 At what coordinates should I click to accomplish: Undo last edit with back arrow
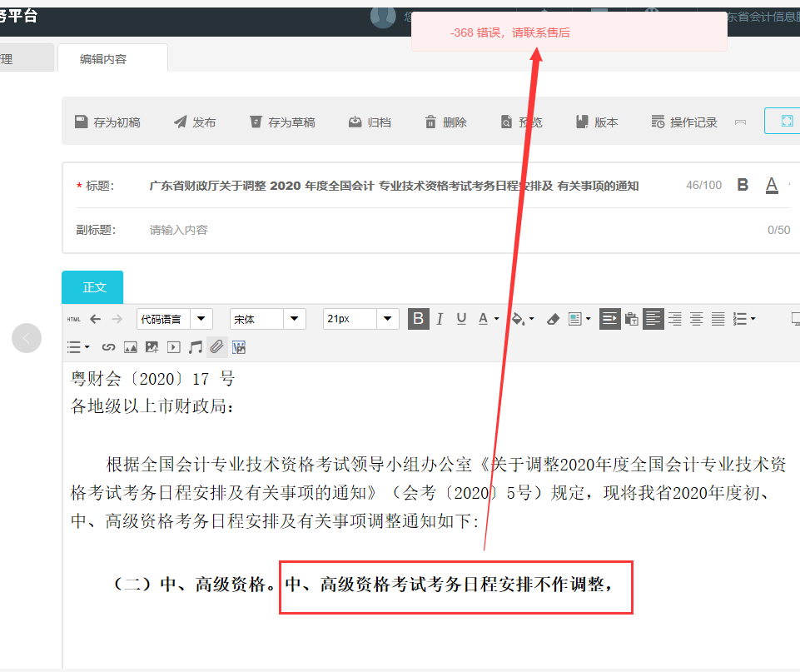tap(96, 319)
